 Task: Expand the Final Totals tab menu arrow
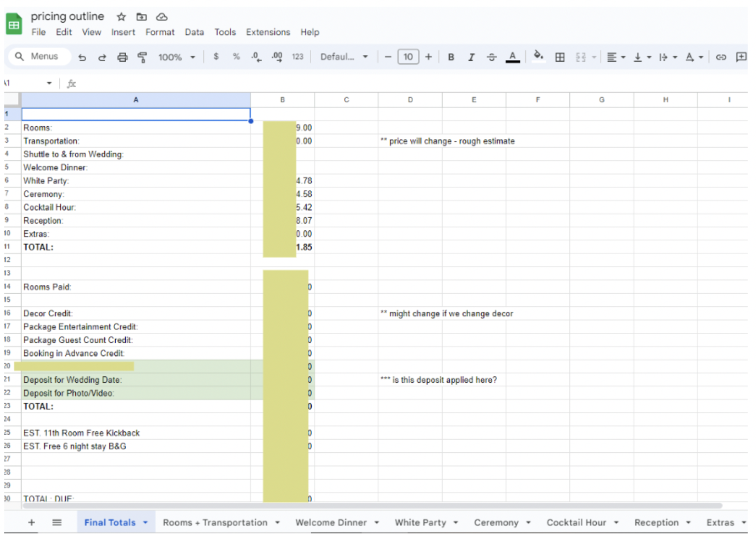[145, 522]
